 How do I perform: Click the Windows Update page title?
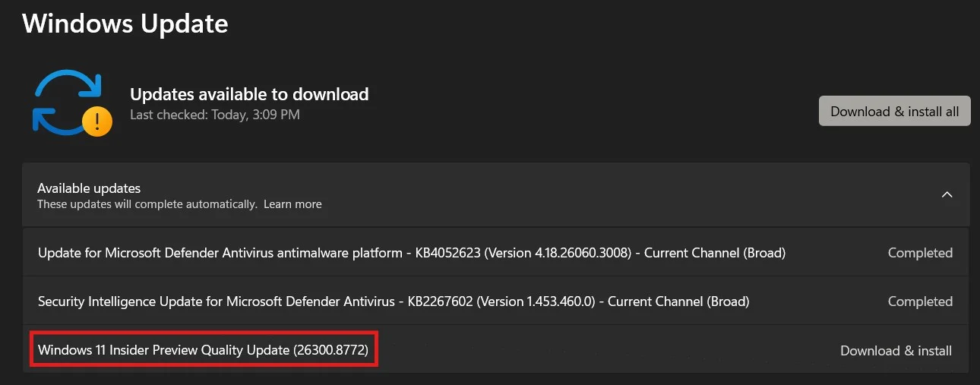[x=125, y=23]
